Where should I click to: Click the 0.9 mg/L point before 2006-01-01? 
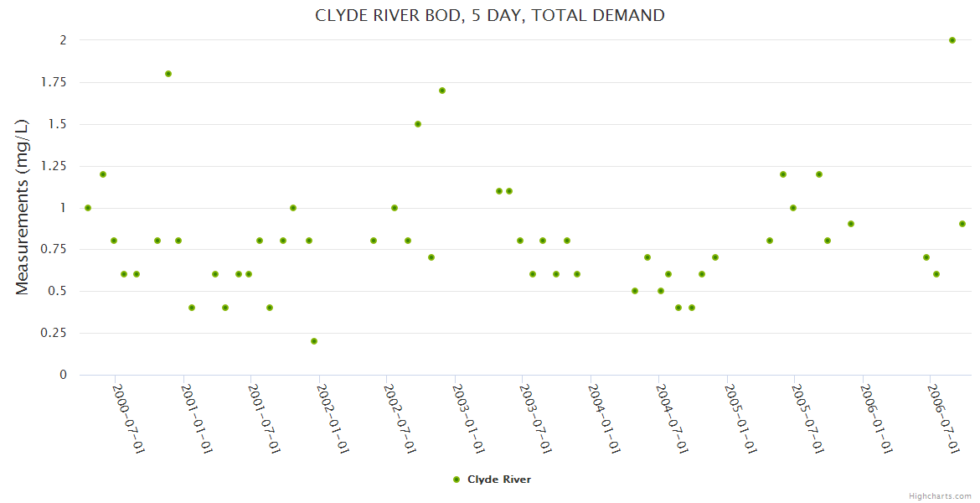pyautogui.click(x=851, y=224)
